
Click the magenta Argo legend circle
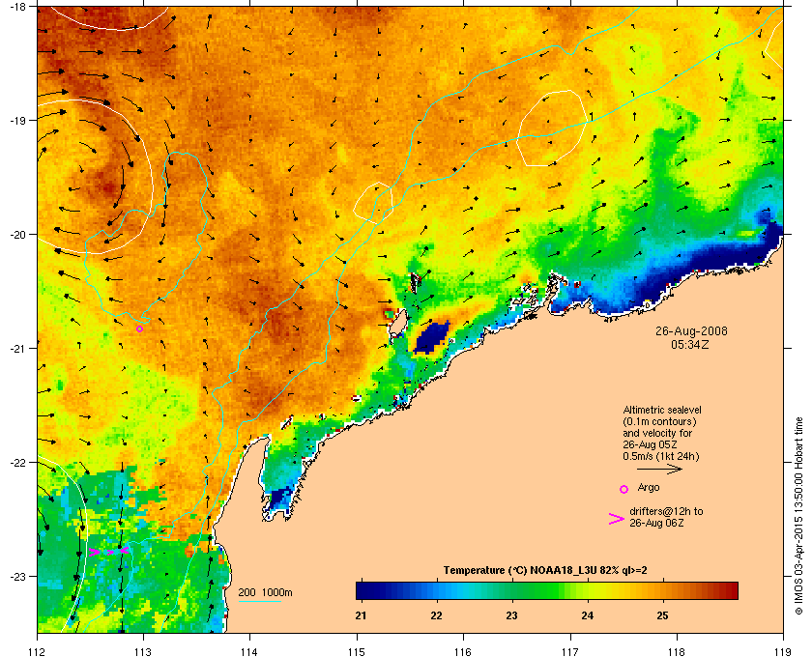point(624,489)
